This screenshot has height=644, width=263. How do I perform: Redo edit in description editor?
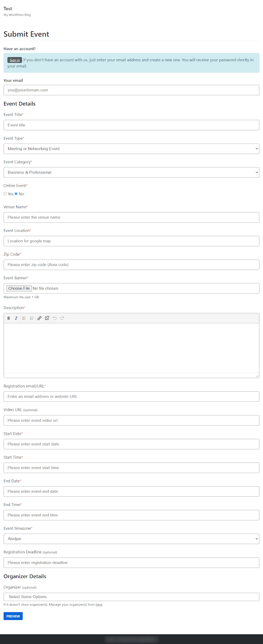pos(62,318)
